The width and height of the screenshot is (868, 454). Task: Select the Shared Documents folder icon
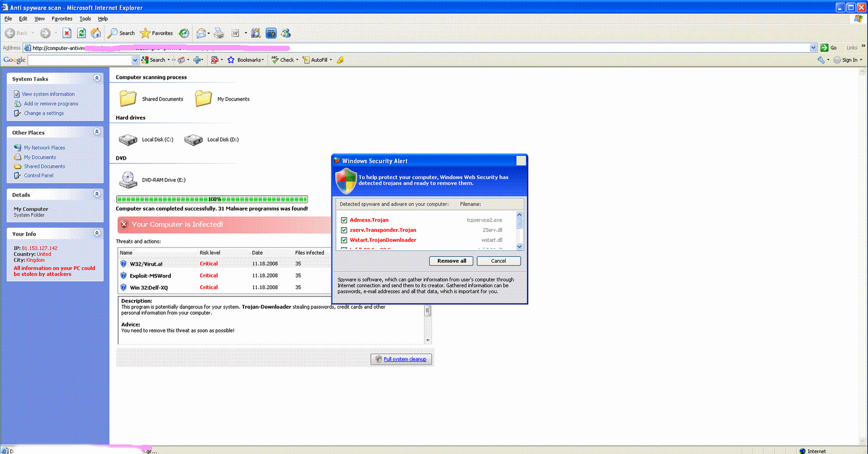click(128, 98)
